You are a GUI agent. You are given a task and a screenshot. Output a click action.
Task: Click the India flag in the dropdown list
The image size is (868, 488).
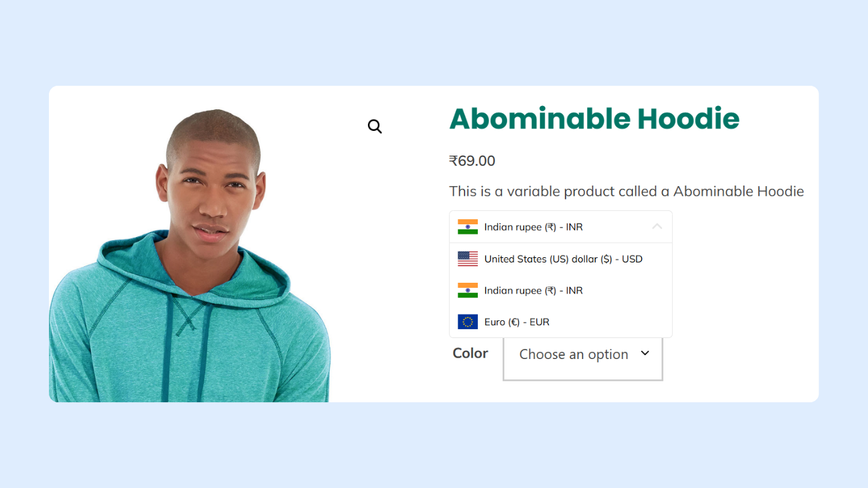coord(468,290)
